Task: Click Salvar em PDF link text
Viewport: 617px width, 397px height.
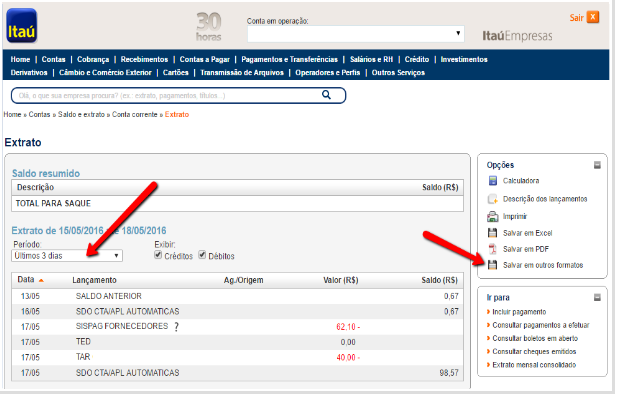Action: point(526,249)
